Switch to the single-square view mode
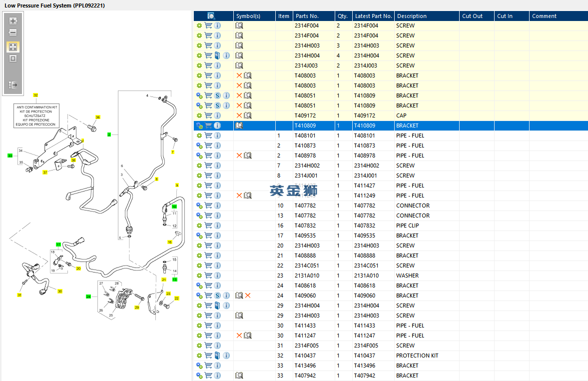Image resolution: width=588 pixels, height=381 pixels. click(13, 58)
